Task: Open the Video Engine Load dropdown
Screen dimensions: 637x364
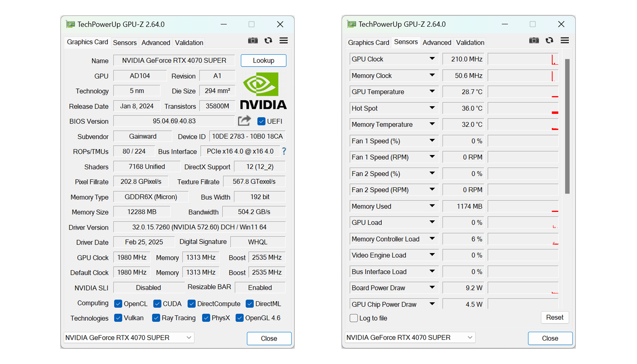Action: (x=432, y=255)
